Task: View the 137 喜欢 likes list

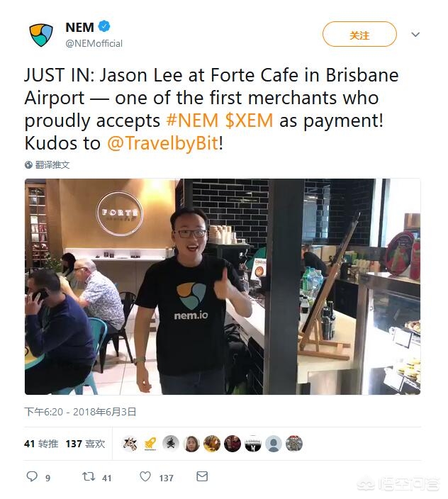Action: tap(85, 444)
